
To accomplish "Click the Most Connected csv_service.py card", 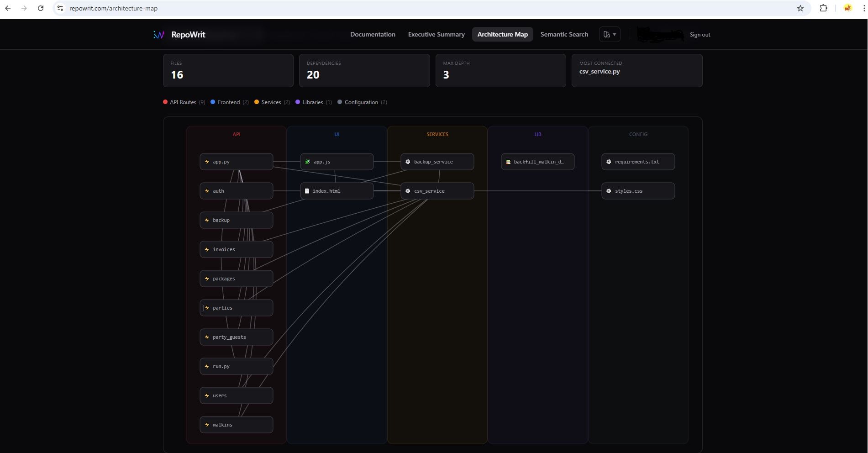I will click(637, 71).
